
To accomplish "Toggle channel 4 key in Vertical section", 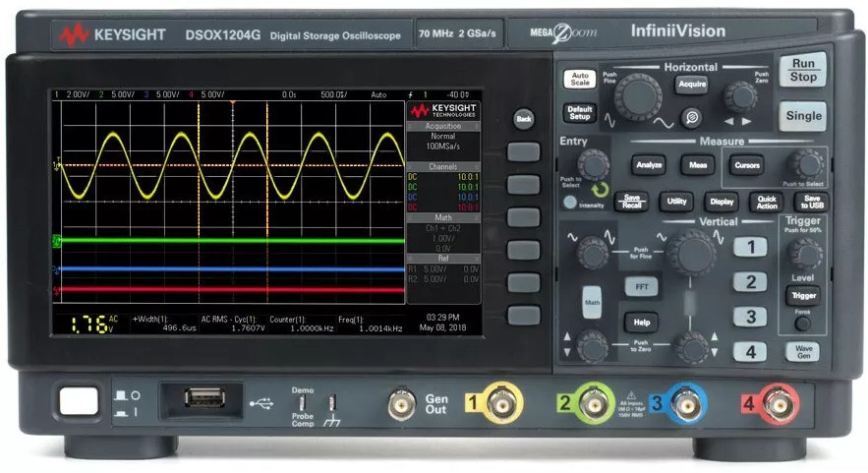I will click(x=750, y=352).
